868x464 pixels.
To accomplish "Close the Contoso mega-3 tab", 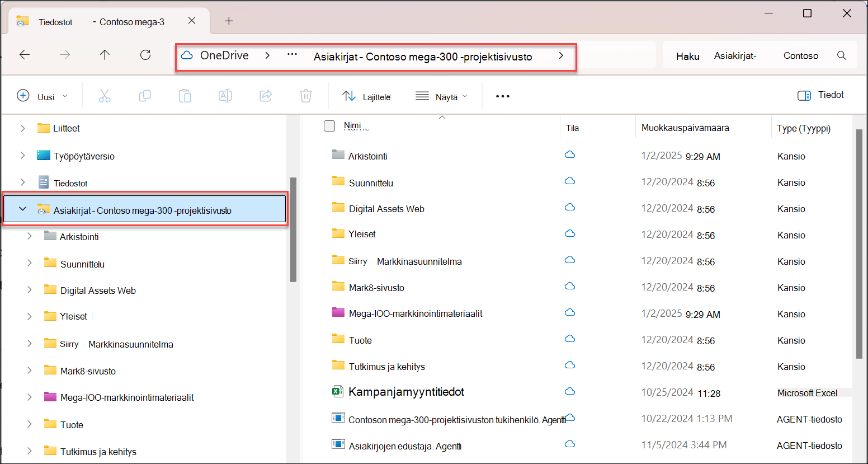I will [x=192, y=21].
